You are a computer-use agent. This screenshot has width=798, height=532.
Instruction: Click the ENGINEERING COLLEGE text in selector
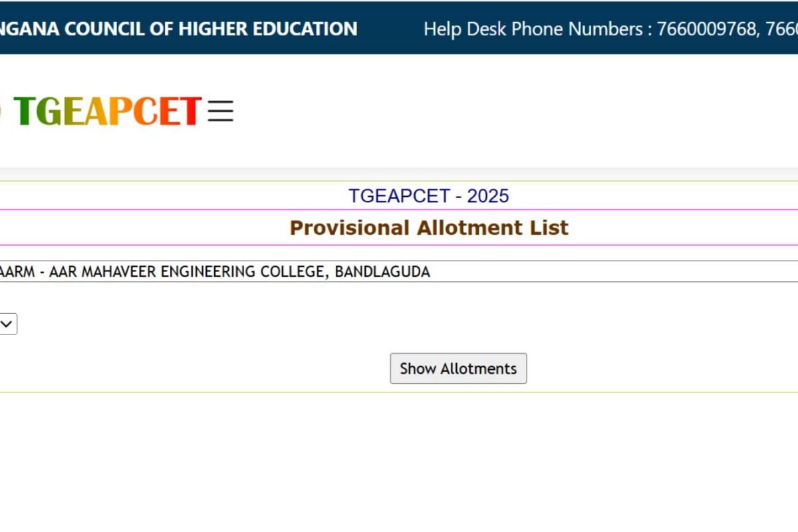(x=243, y=272)
